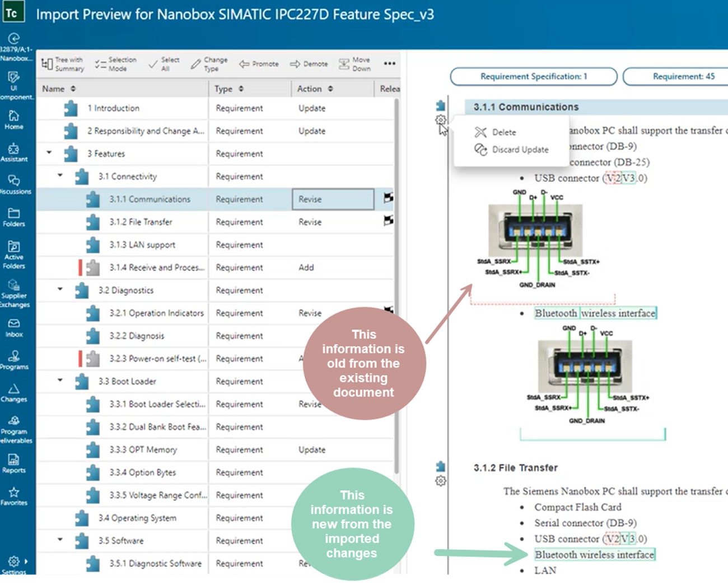The height and width of the screenshot is (585, 728).
Task: Click Select All in the toolbar
Action: [164, 64]
